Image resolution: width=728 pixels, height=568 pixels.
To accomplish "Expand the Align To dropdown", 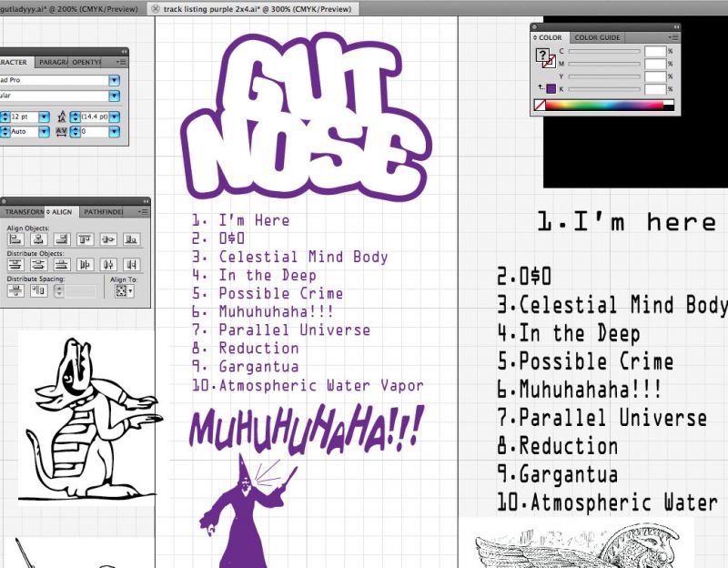I will click(x=124, y=291).
